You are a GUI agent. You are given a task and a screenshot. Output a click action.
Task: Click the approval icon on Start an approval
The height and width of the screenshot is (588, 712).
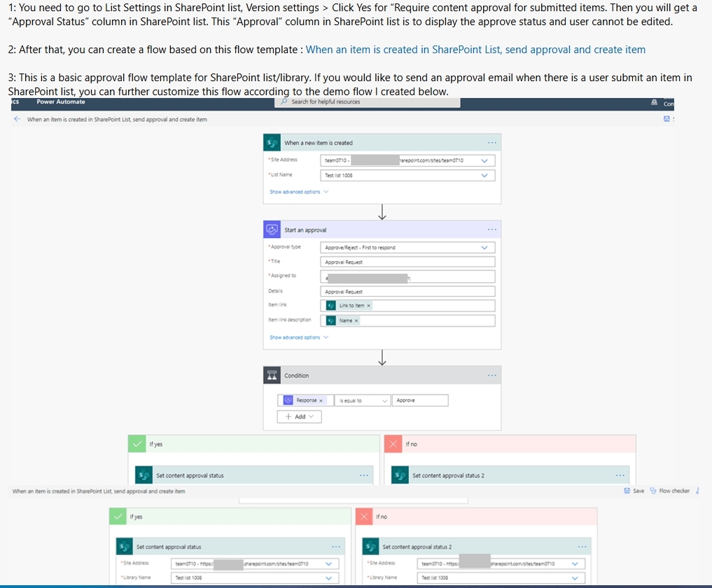click(272, 230)
